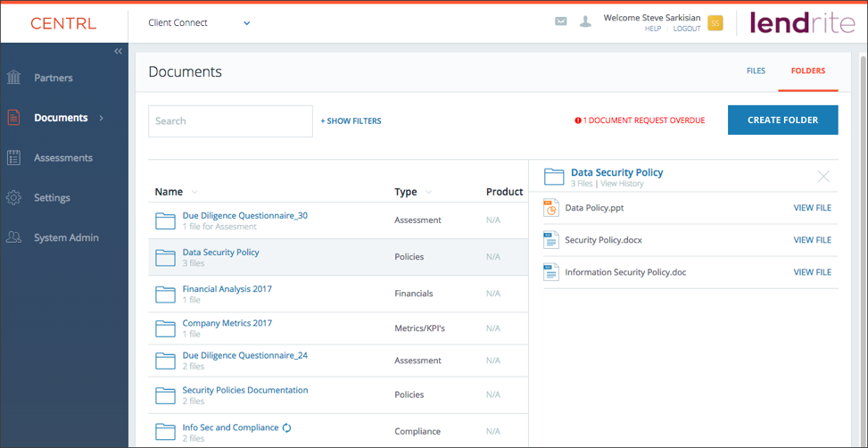Viewport: 868px width, 448px height.
Task: Click the Partners bank building icon
Action: 14,78
